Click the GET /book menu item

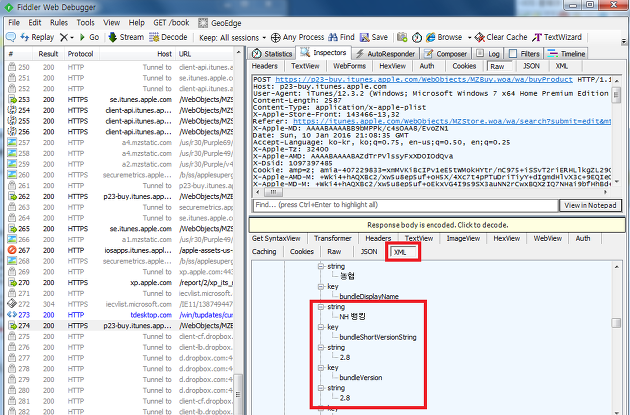point(171,23)
